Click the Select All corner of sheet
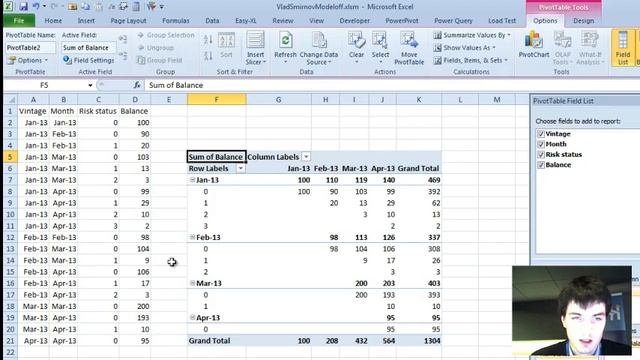 (11, 100)
